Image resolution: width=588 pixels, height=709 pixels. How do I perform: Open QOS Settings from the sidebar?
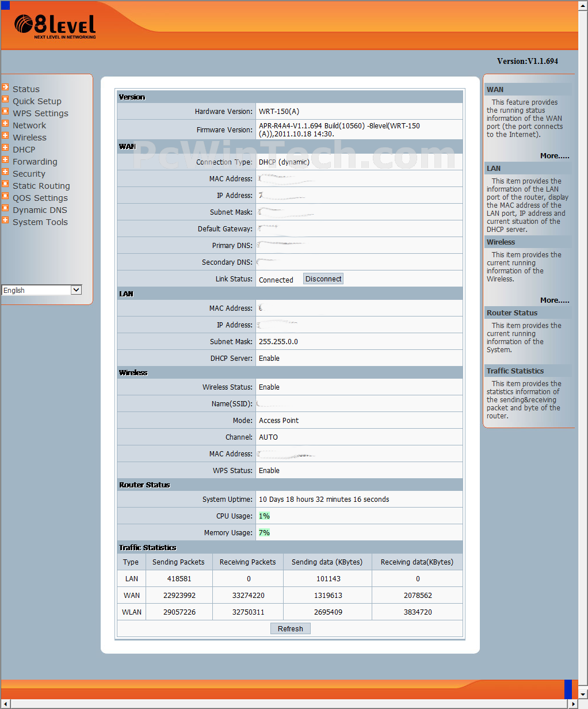pyautogui.click(x=40, y=198)
